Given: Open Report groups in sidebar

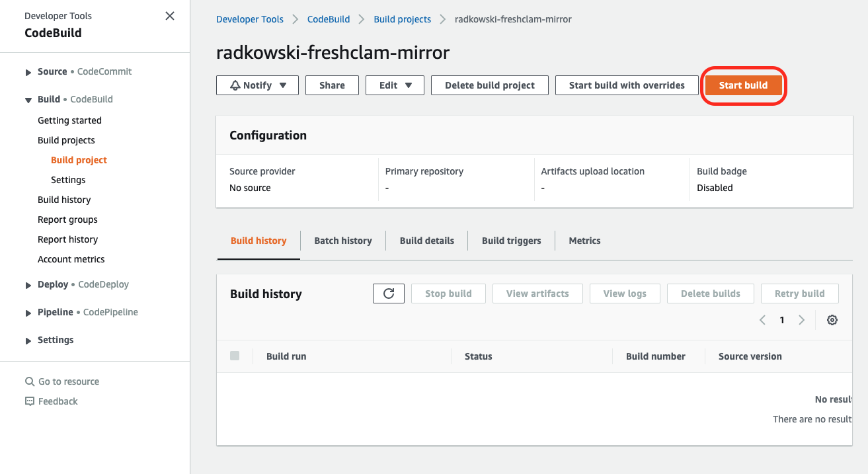Looking at the screenshot, I should click(67, 219).
